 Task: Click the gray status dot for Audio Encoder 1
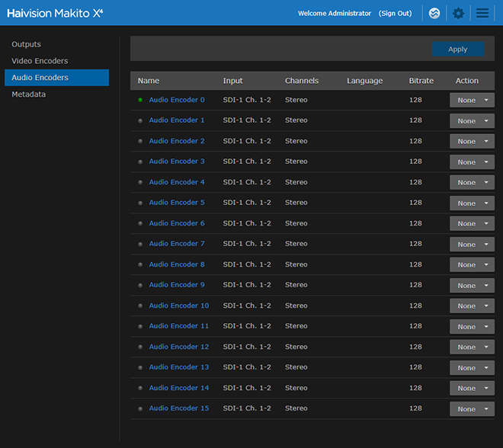140,120
